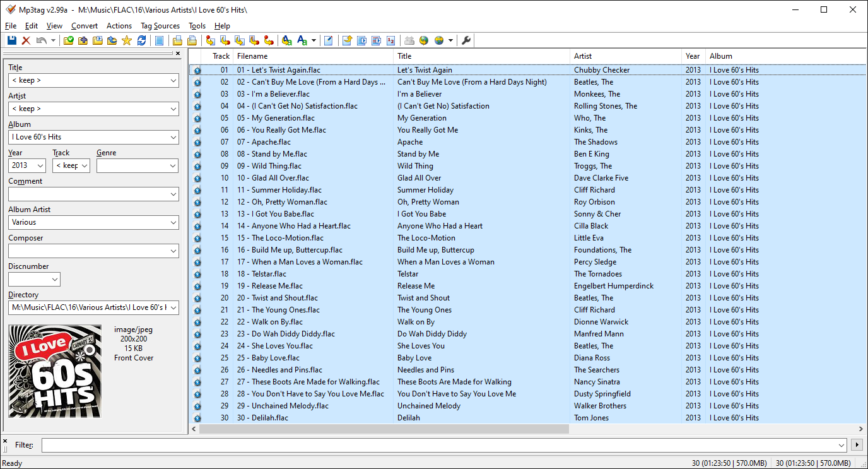Close the tag panel with its small X
Screen dimensions: 868x469
[x=179, y=54]
